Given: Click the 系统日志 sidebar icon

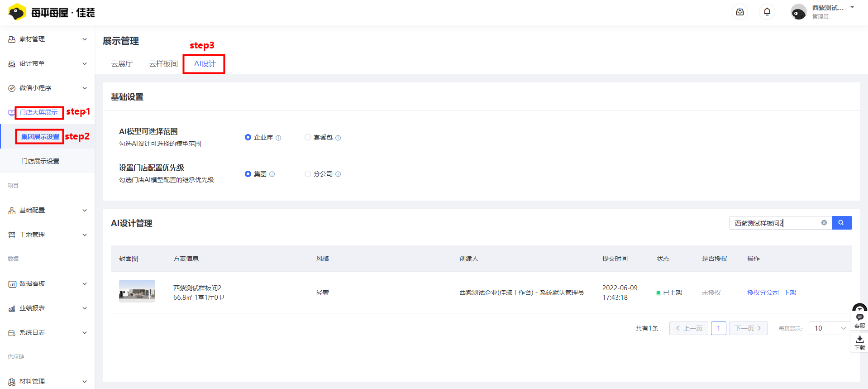Looking at the screenshot, I should coord(12,333).
